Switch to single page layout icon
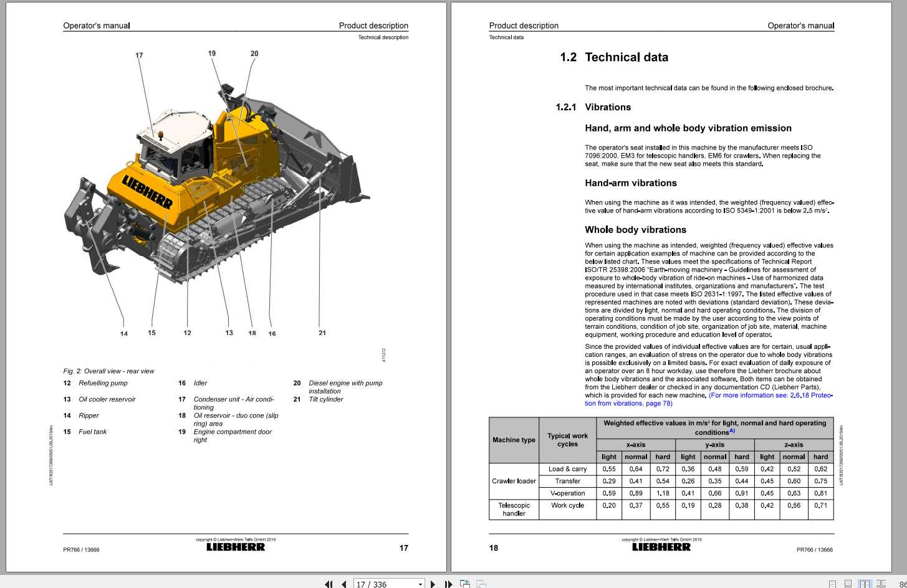The width and height of the screenshot is (907, 588). (832, 584)
